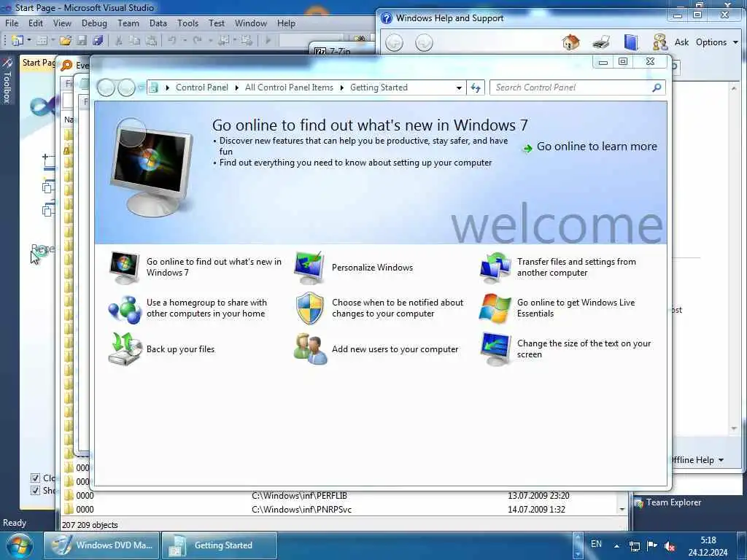The height and width of the screenshot is (560, 747).
Task: Open the New Project dropdown arrow in Visual Studio
Action: point(29,41)
